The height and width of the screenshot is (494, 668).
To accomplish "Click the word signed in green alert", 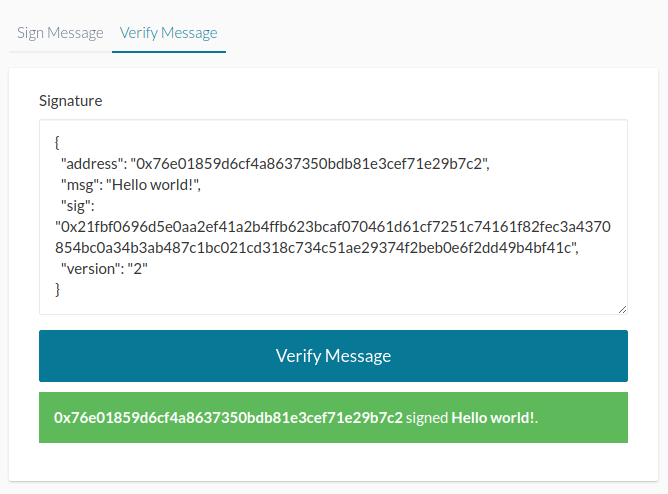I will [x=427, y=418].
